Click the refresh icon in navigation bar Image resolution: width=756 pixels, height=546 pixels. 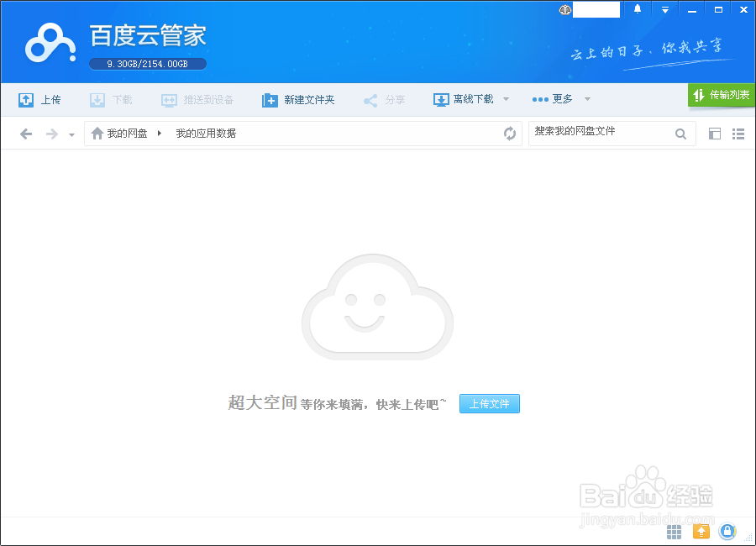(x=510, y=133)
